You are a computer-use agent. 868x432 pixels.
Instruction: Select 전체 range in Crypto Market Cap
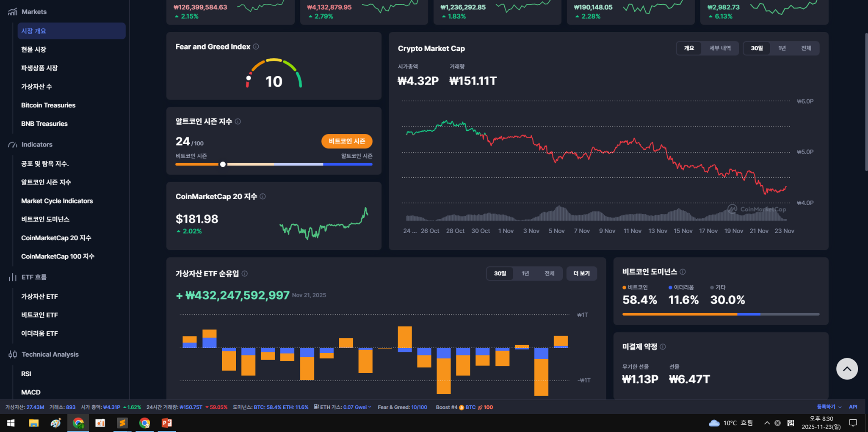806,48
